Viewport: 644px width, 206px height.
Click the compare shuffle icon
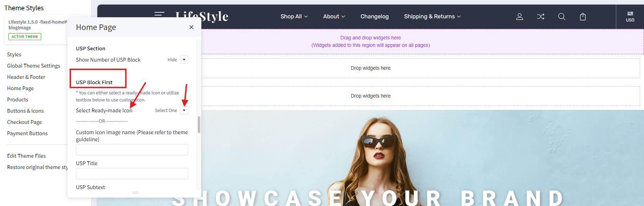(540, 17)
